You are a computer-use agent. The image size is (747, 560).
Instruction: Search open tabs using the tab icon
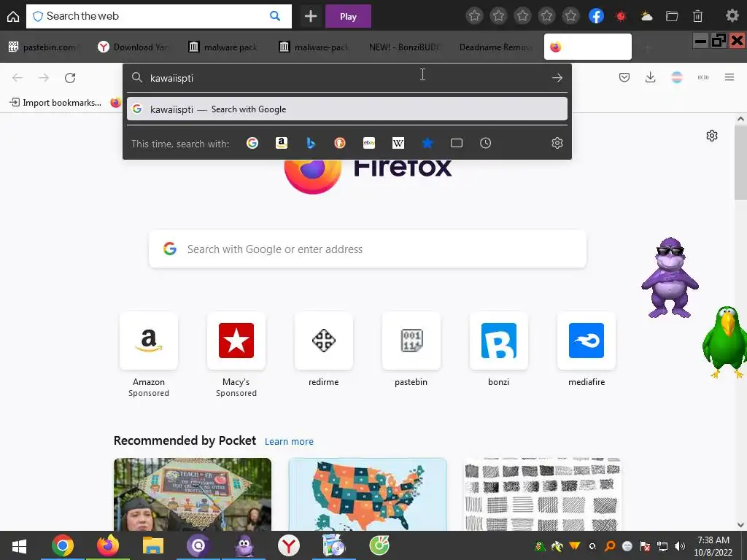(x=457, y=143)
